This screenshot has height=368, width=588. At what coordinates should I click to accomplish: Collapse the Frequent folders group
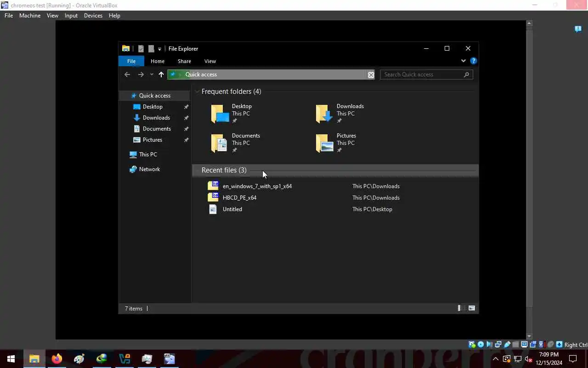coord(197,92)
